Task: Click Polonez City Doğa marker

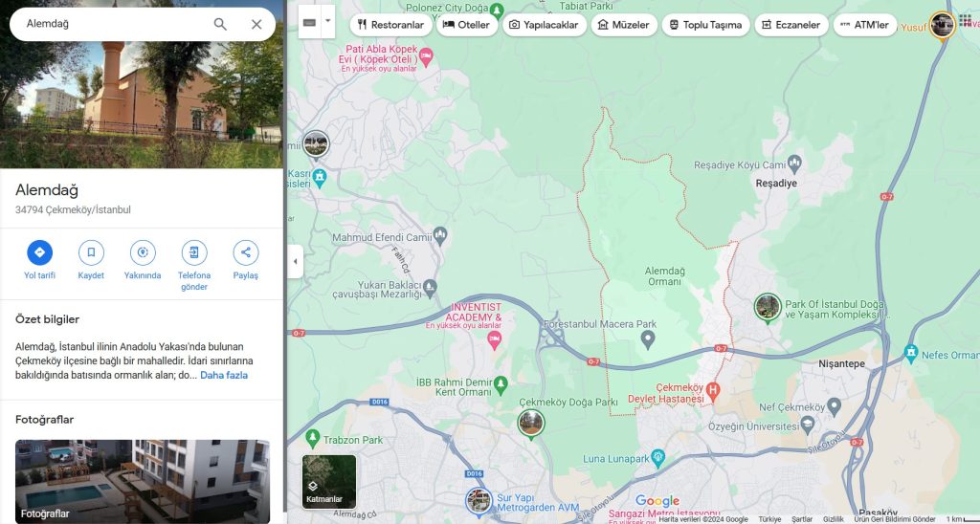Action: (497, 10)
